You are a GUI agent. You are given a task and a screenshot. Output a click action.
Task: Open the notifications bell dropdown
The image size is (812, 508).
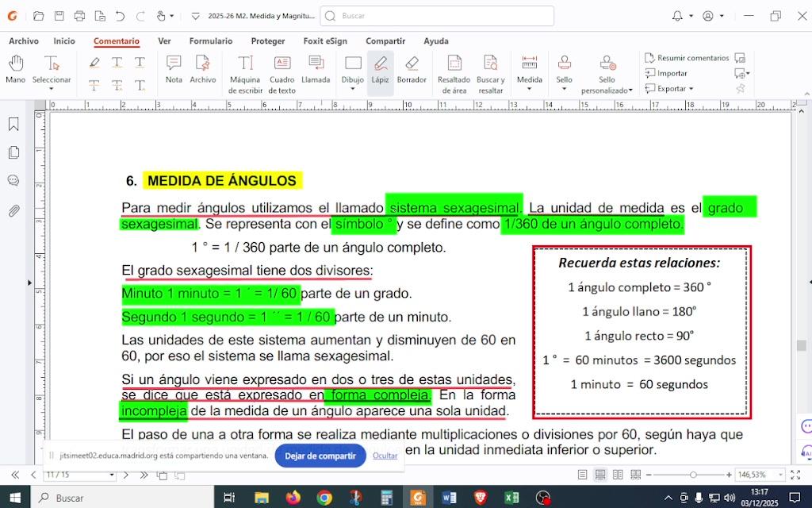click(691, 16)
